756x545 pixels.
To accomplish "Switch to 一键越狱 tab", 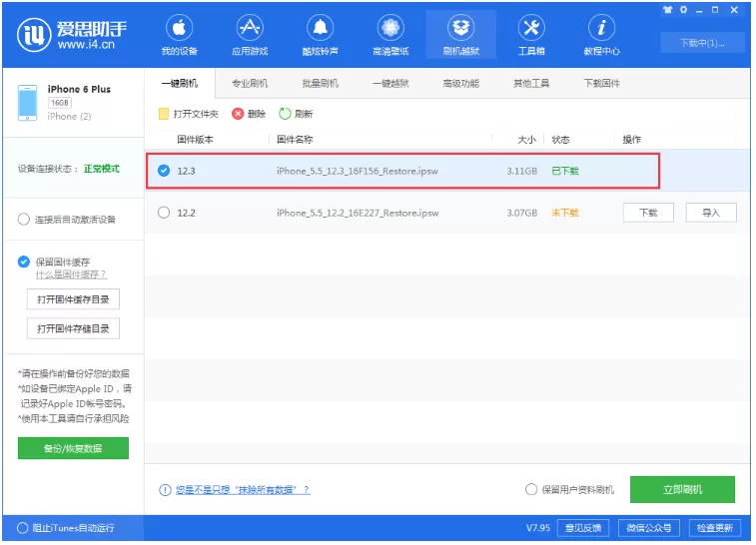I will pos(390,84).
